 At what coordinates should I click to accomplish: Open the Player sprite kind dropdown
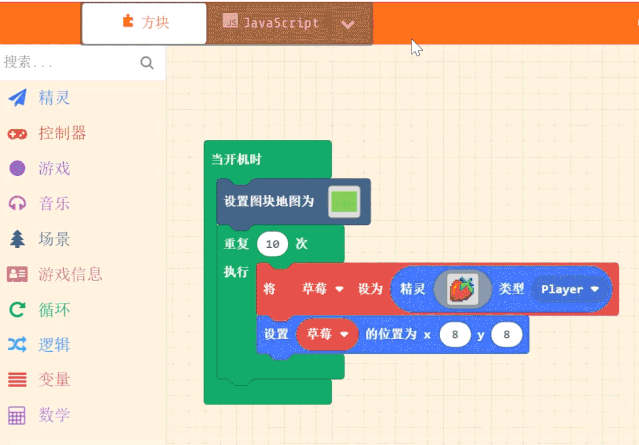570,289
